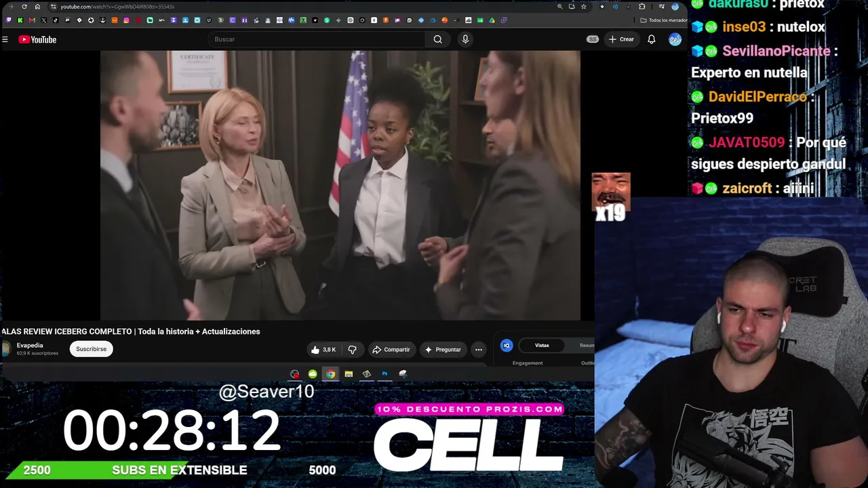The image size is (868, 488).
Task: Go to YouTube home via the logo
Action: pos(37,39)
